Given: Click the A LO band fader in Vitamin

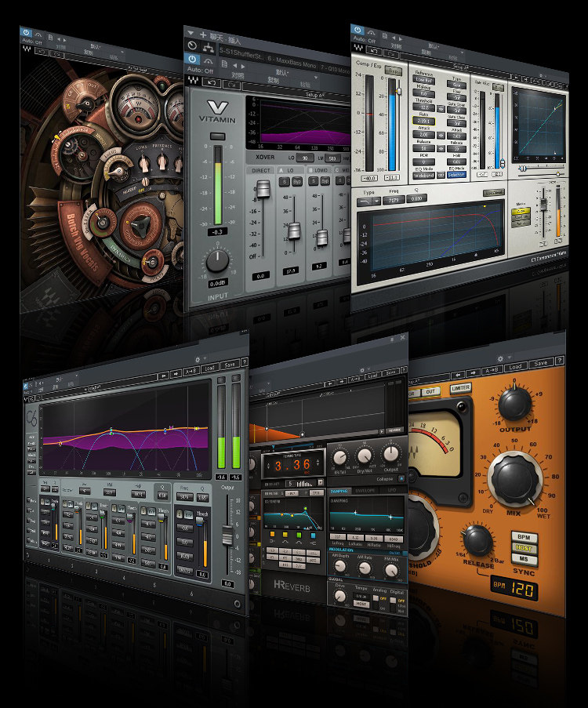Looking at the screenshot, I should pos(294,231).
